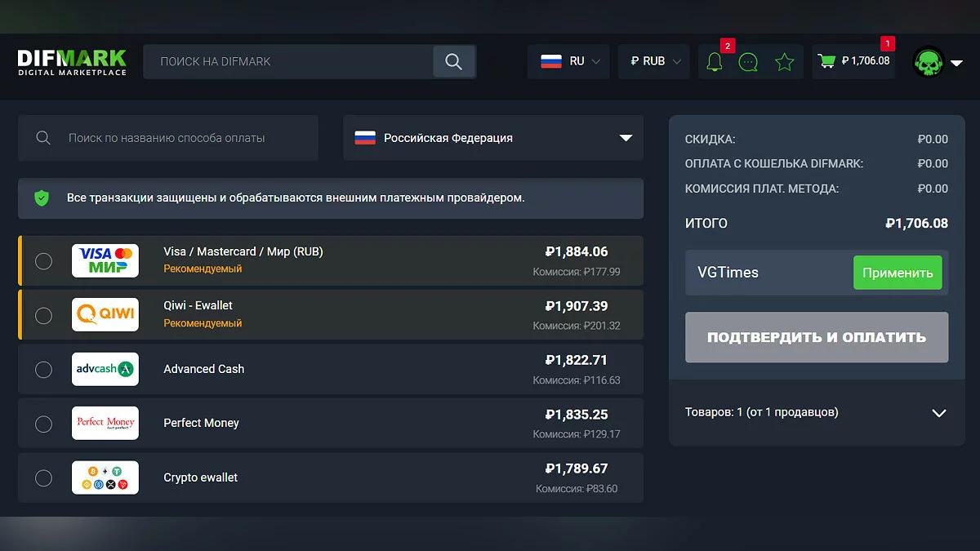980x551 pixels.
Task: Open the shopping cart
Action: 853,61
